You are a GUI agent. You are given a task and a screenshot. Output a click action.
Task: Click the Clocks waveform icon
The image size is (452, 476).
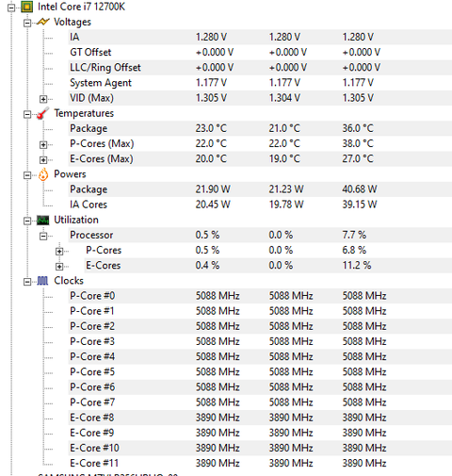pos(42,281)
